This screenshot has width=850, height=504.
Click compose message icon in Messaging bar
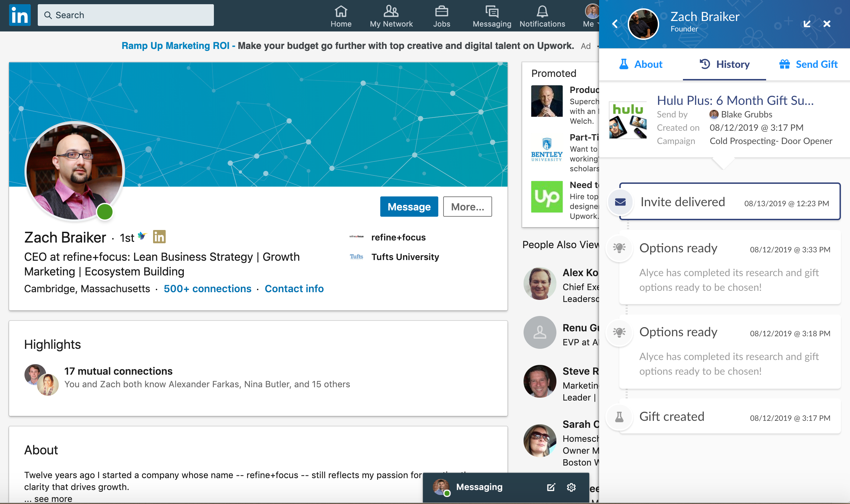(551, 487)
